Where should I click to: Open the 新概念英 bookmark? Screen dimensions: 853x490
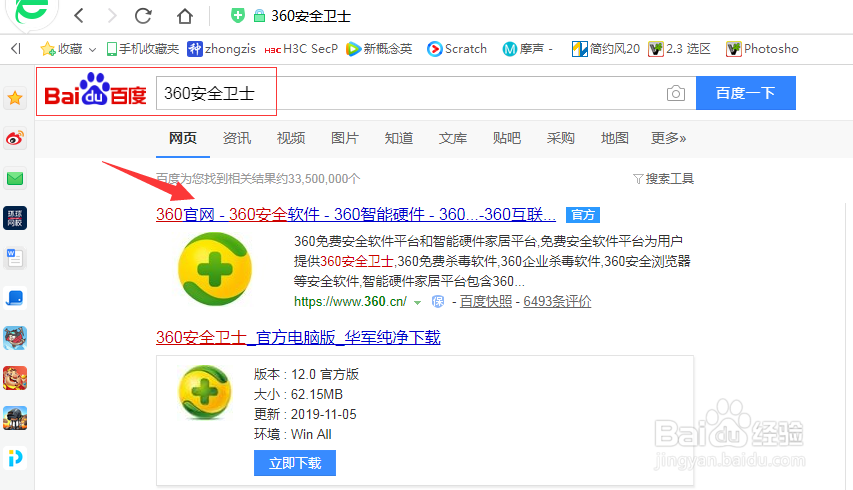coord(379,49)
